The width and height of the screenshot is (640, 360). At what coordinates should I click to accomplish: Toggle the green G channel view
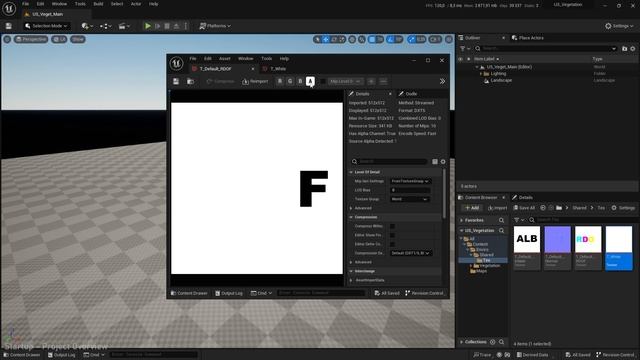point(290,81)
